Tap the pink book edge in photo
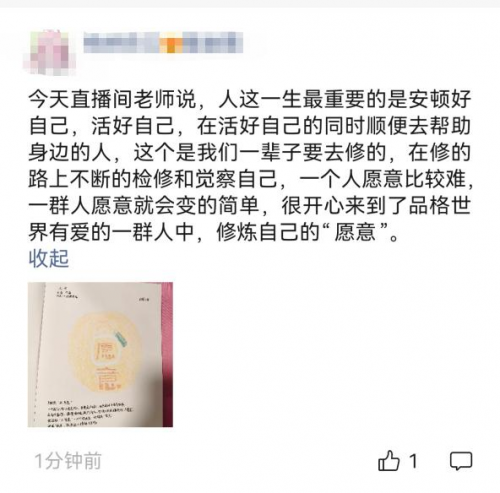 [x=167, y=354]
